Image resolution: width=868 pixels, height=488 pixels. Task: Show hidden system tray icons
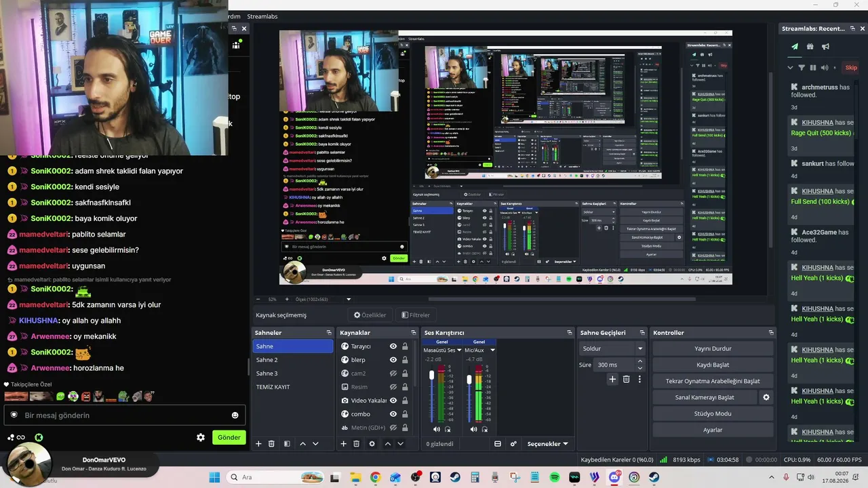coord(772,477)
